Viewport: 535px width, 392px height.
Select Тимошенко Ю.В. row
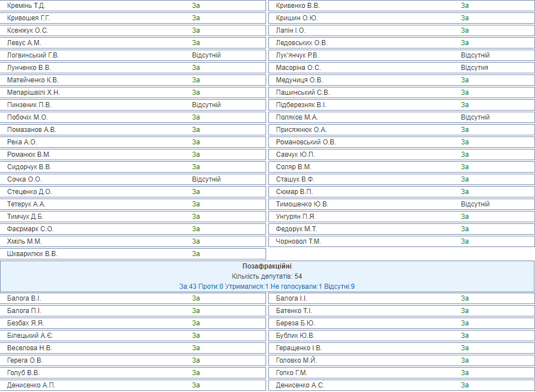401,204
